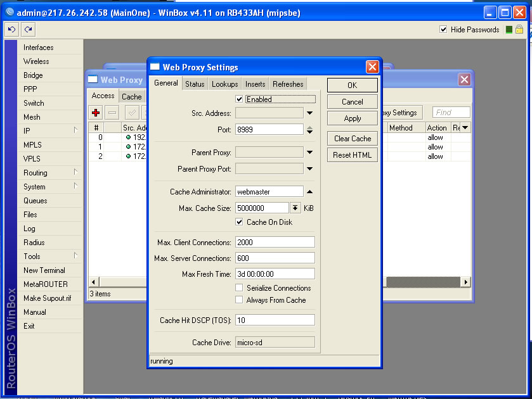Open the Access tab in Web Proxy window
The width and height of the screenshot is (532, 399).
103,96
